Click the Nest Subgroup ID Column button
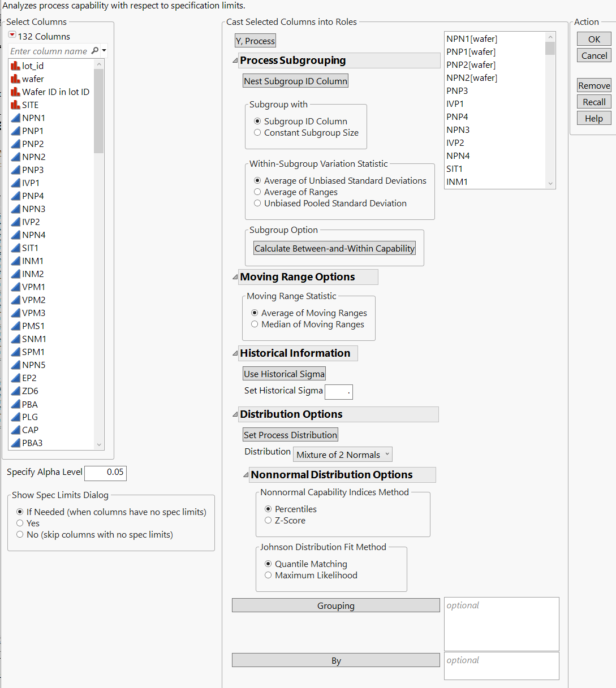The width and height of the screenshot is (616, 688). (295, 80)
